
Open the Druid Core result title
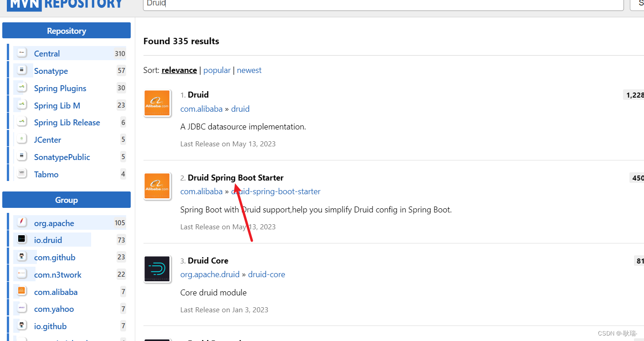coord(208,261)
